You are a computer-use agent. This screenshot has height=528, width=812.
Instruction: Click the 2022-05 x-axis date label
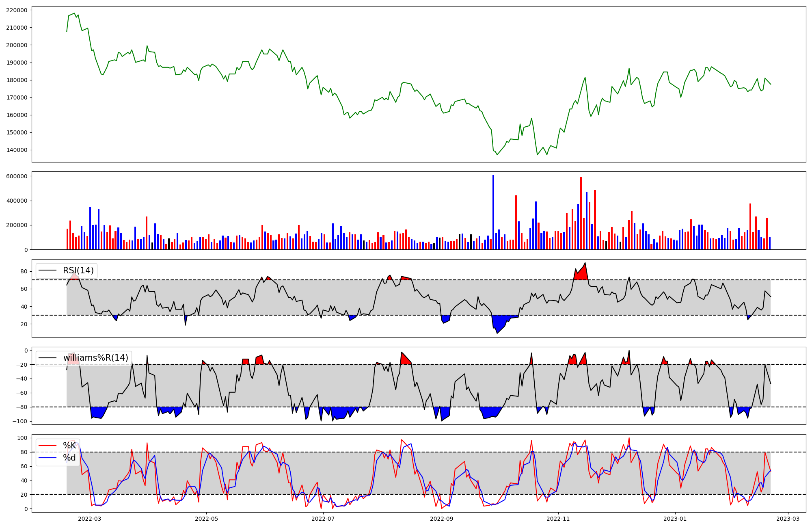coord(206,518)
